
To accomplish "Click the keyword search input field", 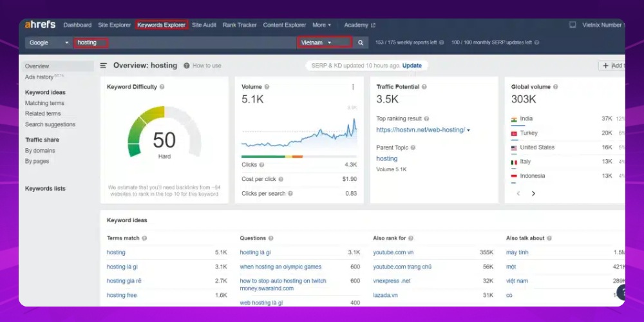I will pos(185,43).
